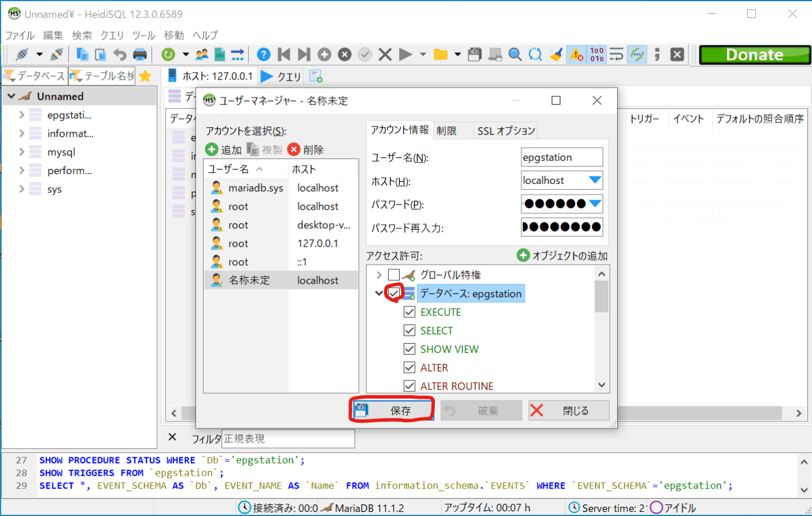This screenshot has width=812, height=516.
Task: Click the undo arrow icon
Action: click(119, 55)
